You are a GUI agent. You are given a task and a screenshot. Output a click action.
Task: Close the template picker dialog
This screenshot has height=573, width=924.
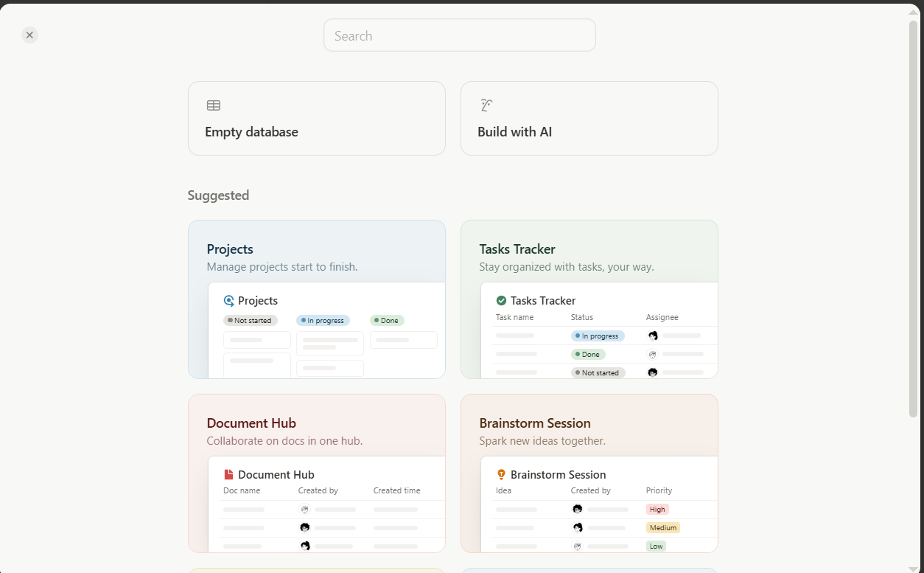(x=29, y=35)
